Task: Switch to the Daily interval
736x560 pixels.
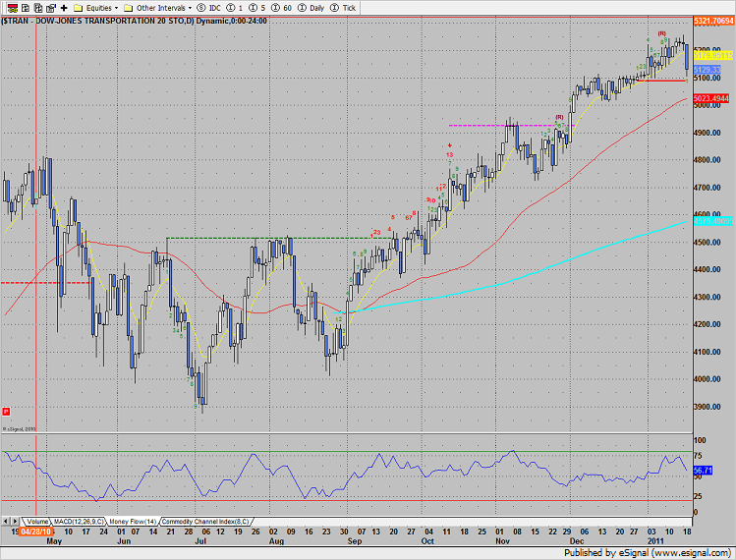Action: (311, 8)
